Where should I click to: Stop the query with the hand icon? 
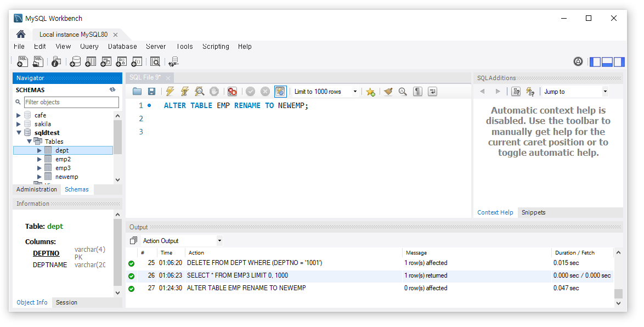coord(214,92)
